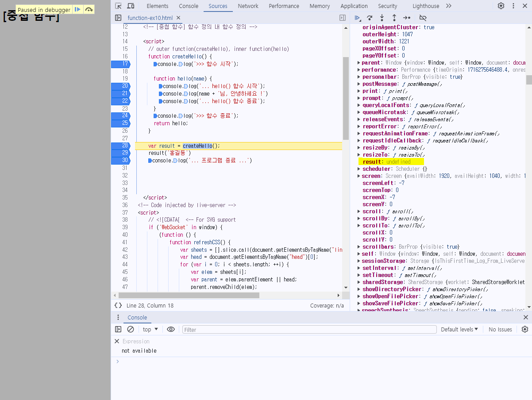Resume script execution in debugger toolbar
This screenshot has height=400, width=532.
click(x=357, y=18)
